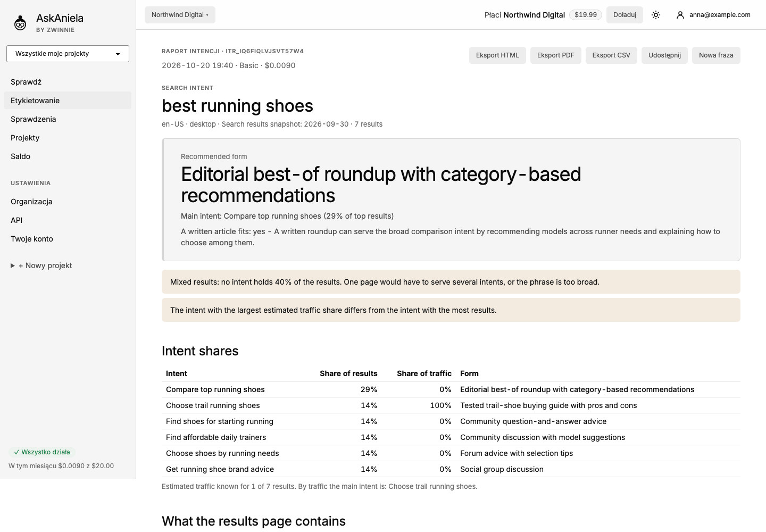Open Sprawdzenia in the sidebar
The width and height of the screenshot is (766, 532).
pos(68,119)
